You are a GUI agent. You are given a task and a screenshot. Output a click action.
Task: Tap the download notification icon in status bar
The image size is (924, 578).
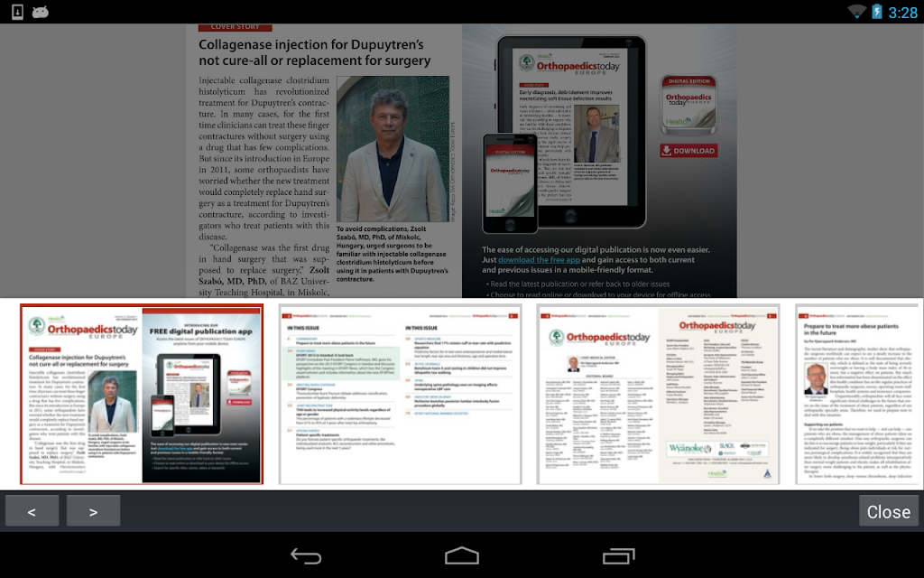coord(17,11)
